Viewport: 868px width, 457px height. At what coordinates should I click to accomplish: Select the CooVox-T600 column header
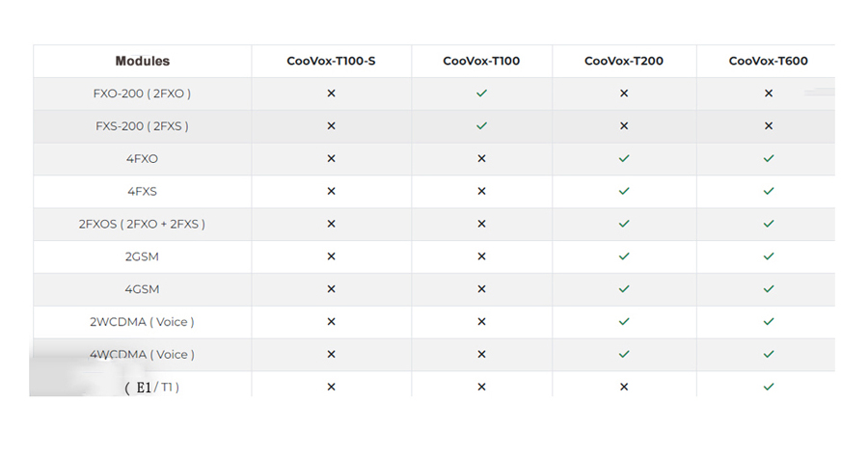pyautogui.click(x=769, y=61)
